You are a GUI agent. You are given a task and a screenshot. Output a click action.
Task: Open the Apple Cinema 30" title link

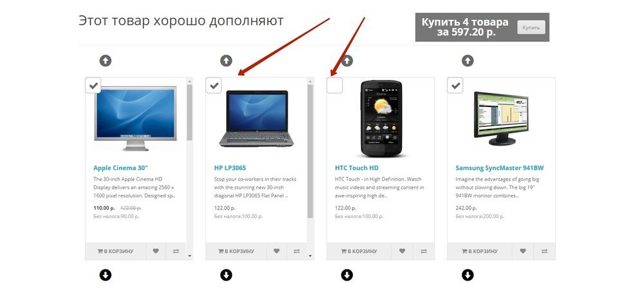click(x=120, y=168)
